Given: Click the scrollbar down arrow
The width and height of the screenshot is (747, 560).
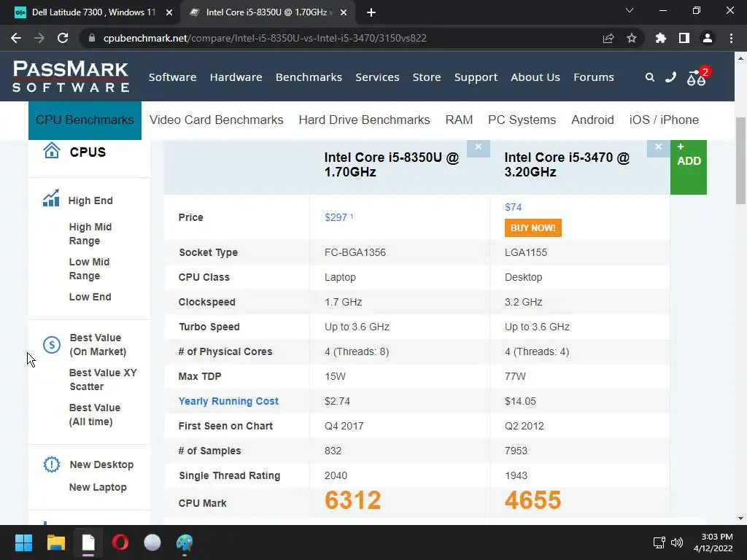Looking at the screenshot, I should point(740,518).
